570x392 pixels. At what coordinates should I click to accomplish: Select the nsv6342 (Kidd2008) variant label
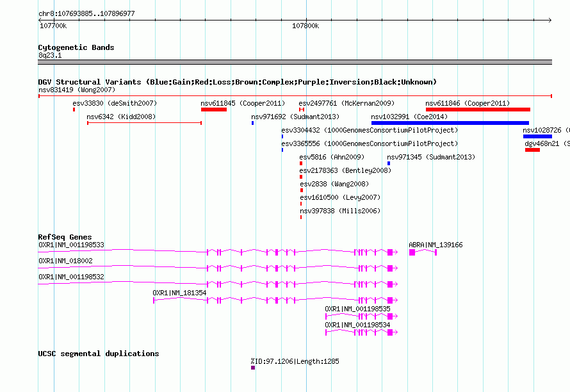[x=121, y=117]
